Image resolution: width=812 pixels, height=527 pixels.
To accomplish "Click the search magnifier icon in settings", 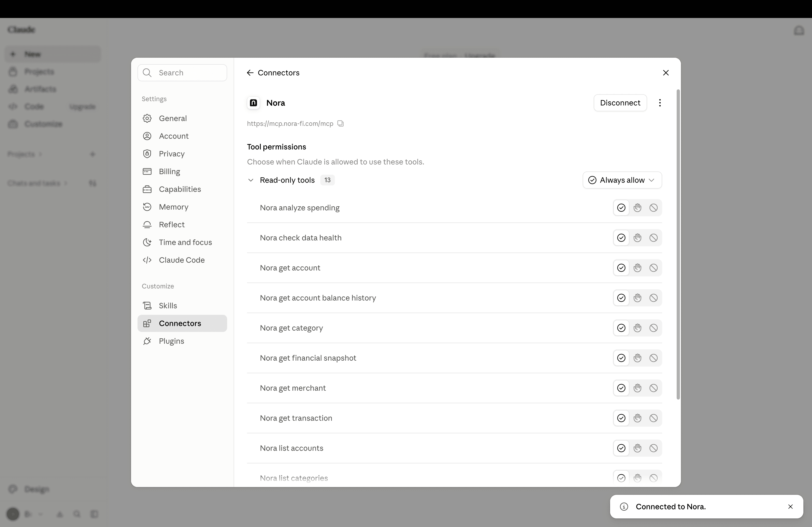I will coord(147,73).
